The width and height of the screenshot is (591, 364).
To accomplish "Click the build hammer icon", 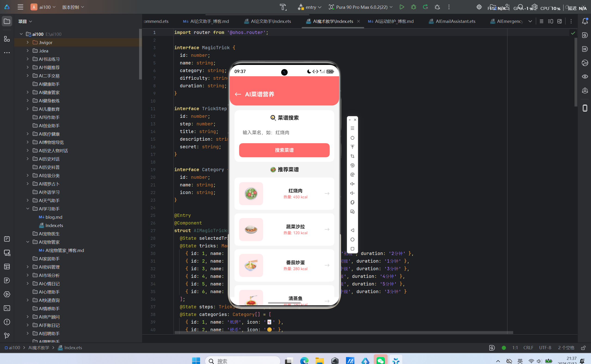I will tap(283, 7).
